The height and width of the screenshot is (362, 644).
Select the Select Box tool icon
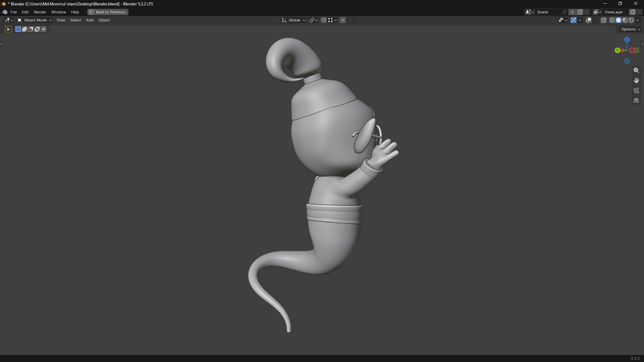8,29
